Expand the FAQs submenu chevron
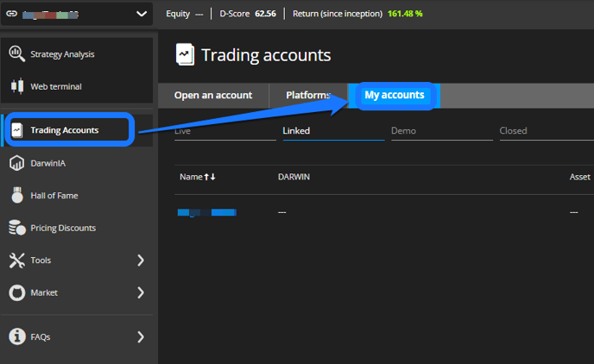Screen dimensions: 594x364 (141, 336)
